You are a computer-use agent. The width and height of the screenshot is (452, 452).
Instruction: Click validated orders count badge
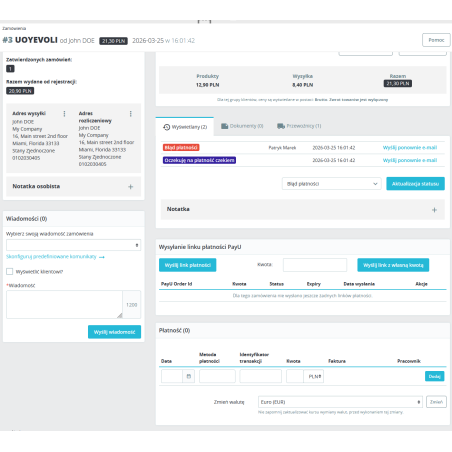point(10,69)
